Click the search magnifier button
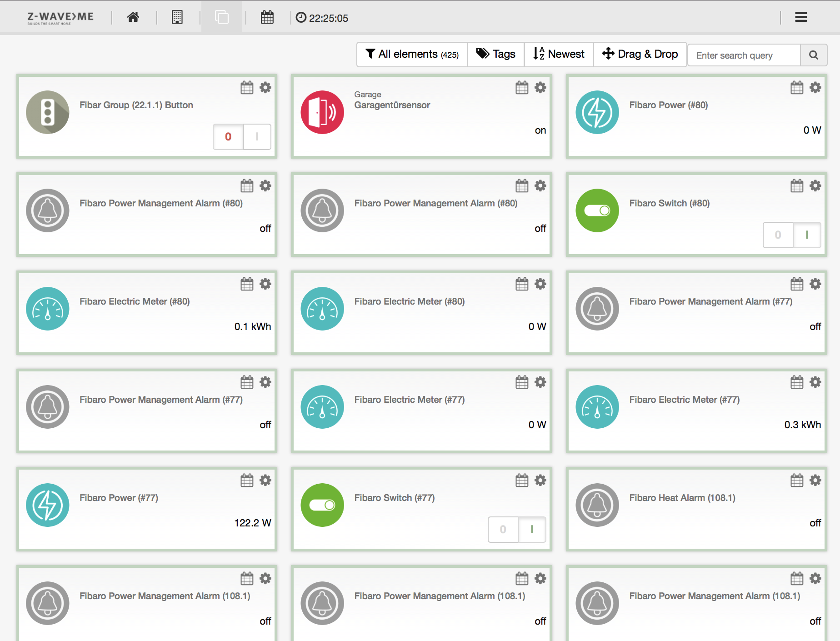 [x=813, y=55]
